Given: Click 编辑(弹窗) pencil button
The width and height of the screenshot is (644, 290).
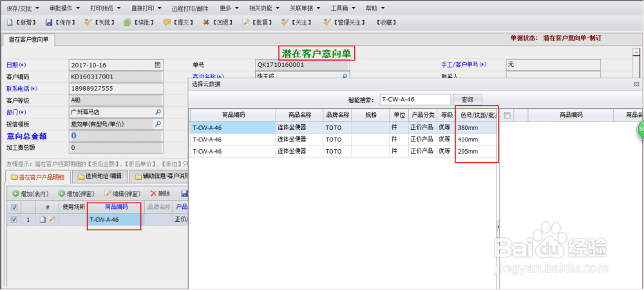Looking at the screenshot, I should click(123, 193).
